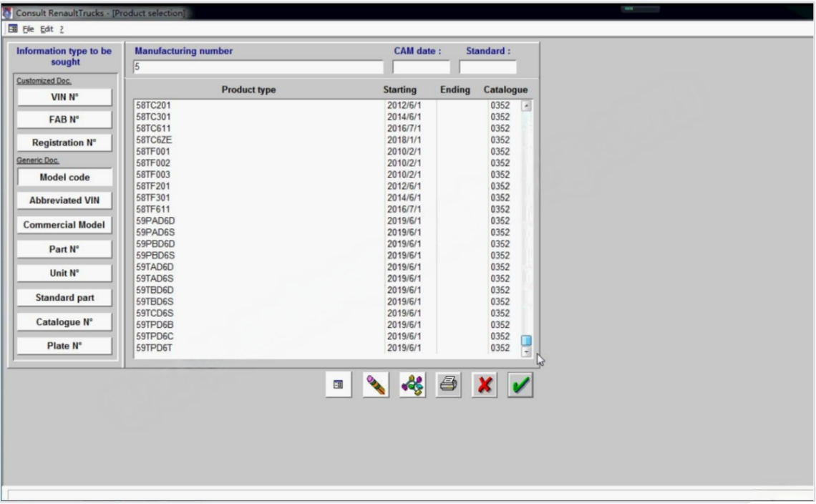The image size is (816, 504).
Task: Select product type row 59PAD6D
Action: [x=328, y=220]
